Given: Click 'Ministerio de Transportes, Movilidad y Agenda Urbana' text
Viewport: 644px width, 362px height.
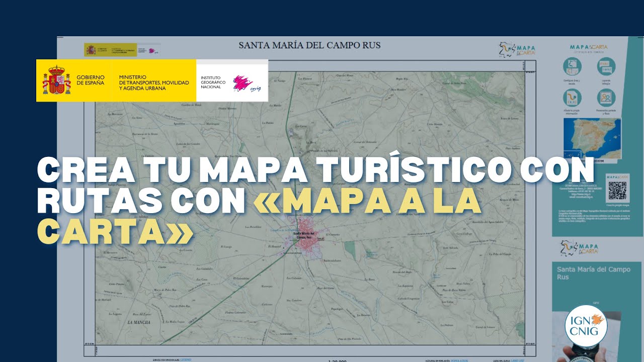Looking at the screenshot, I should 154,82.
